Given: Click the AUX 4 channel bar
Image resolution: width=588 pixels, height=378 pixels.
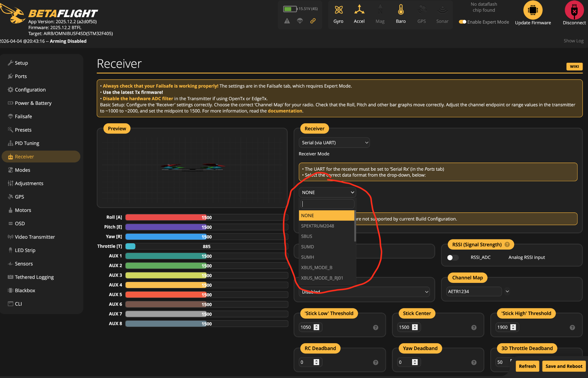Looking at the screenshot, I should click(x=206, y=285).
